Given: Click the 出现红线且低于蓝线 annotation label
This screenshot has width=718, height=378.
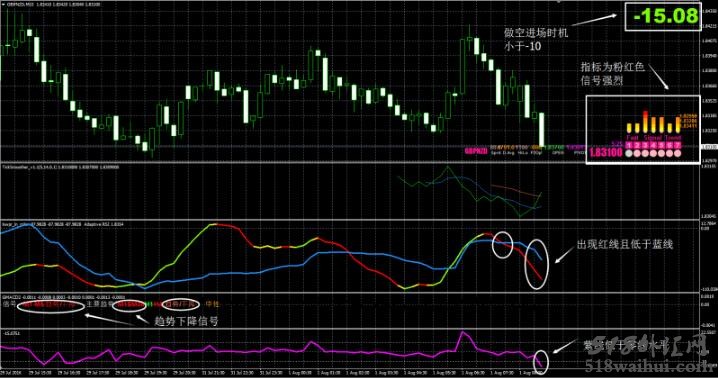Looking at the screenshot, I should [x=625, y=244].
